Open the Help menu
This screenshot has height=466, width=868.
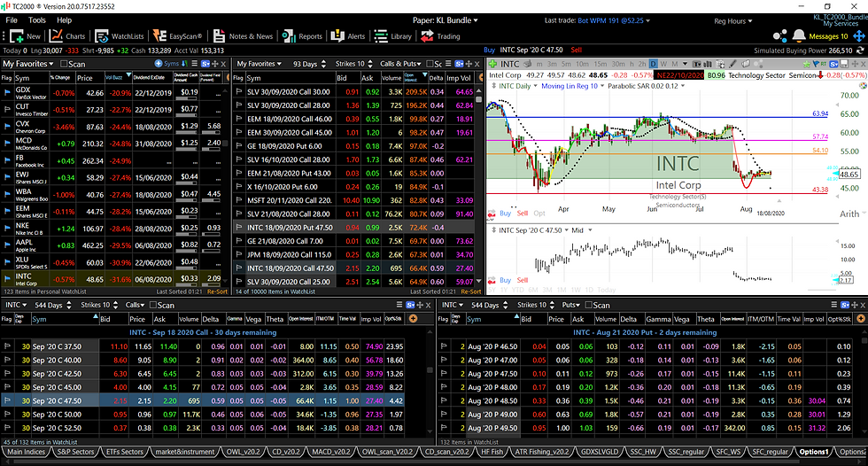point(64,19)
